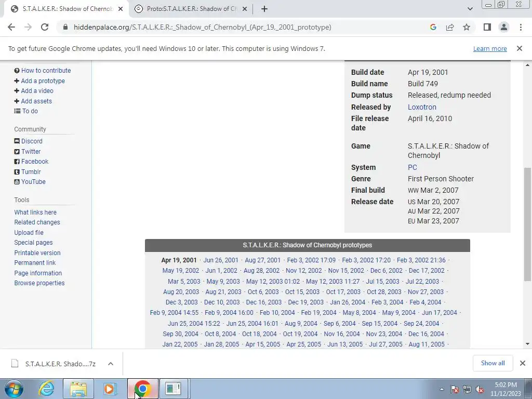Open the Loxotron releaser link
The height and width of the screenshot is (399, 532).
click(422, 107)
